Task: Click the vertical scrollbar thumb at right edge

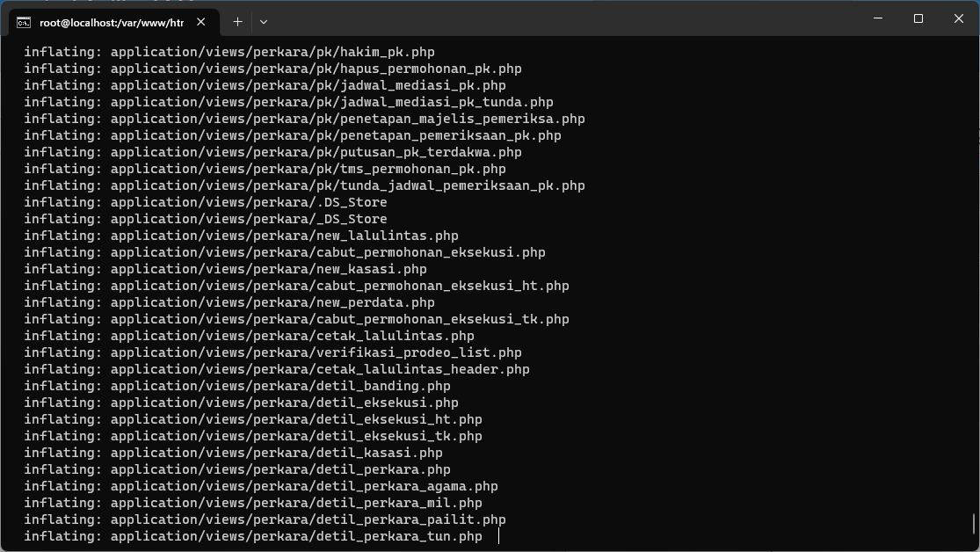Action: tap(974, 525)
